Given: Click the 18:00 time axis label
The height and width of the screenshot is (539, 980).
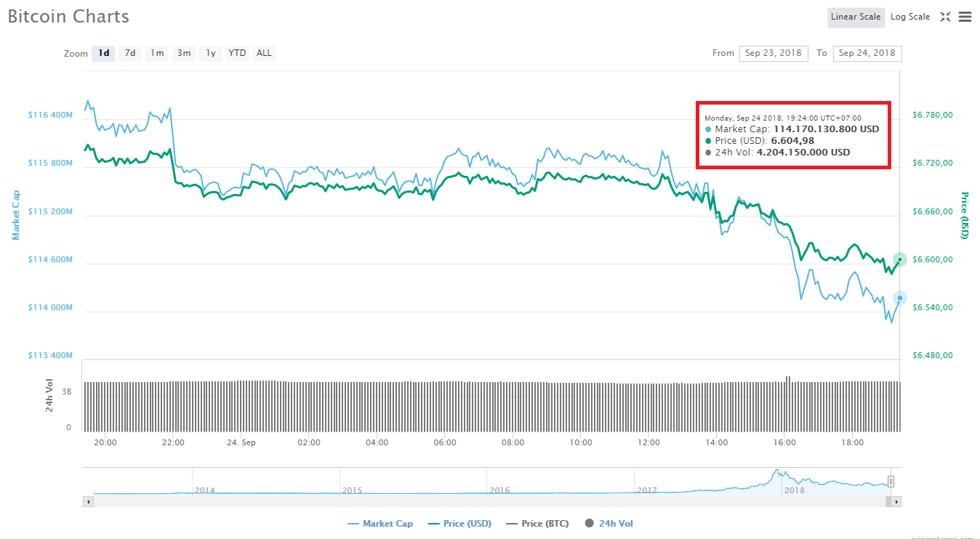Looking at the screenshot, I should tap(852, 442).
